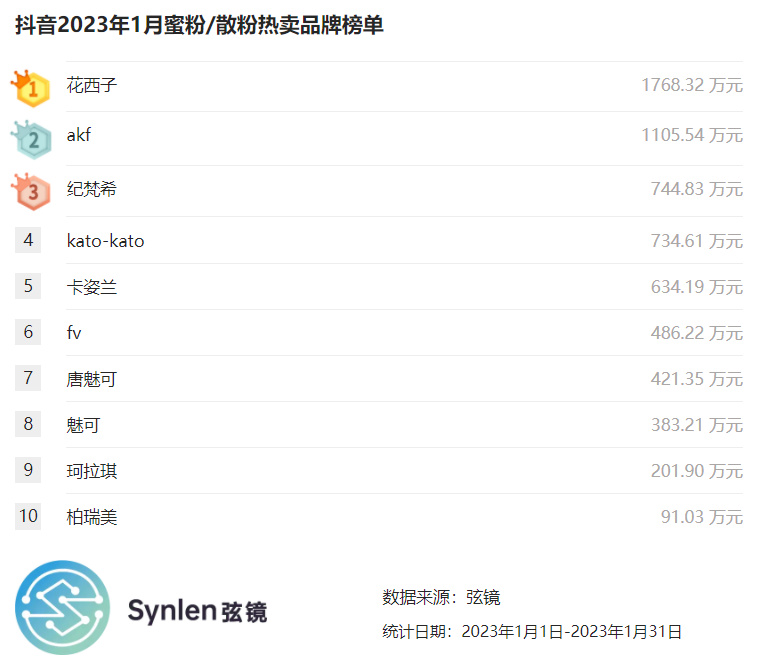Click the rank 10 number box
Image resolution: width=760 pixels, height=671 pixels.
pyautogui.click(x=28, y=516)
